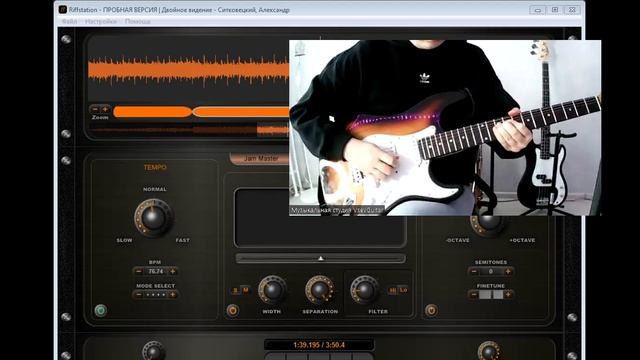
Task: Open the Настройки menu
Action: pos(101,21)
